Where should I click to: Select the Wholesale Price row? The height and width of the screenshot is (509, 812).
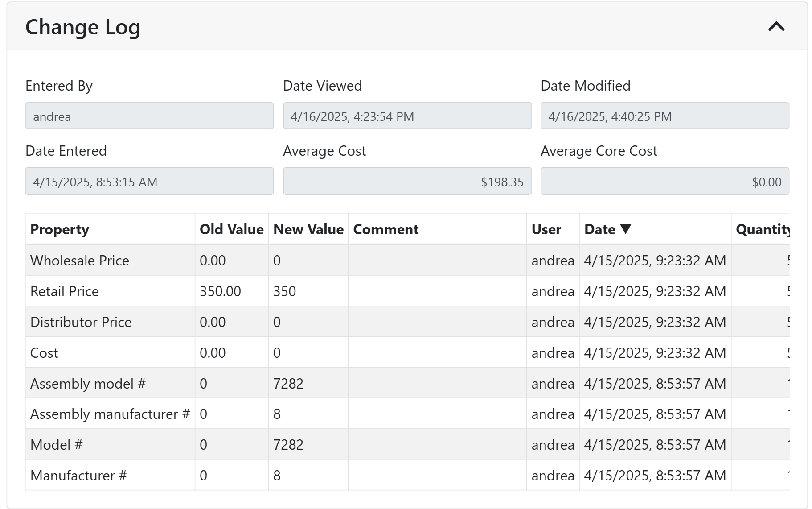80,261
